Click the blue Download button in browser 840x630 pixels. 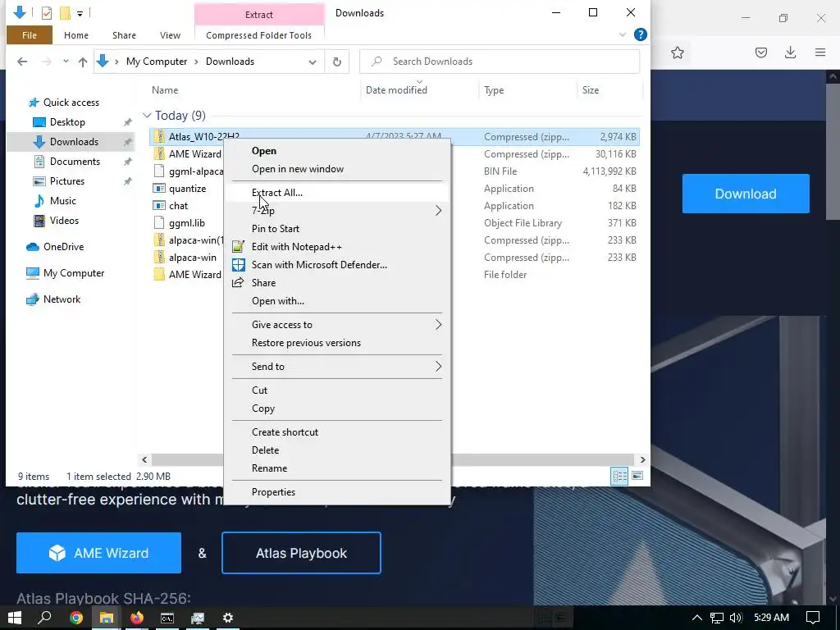pos(746,194)
